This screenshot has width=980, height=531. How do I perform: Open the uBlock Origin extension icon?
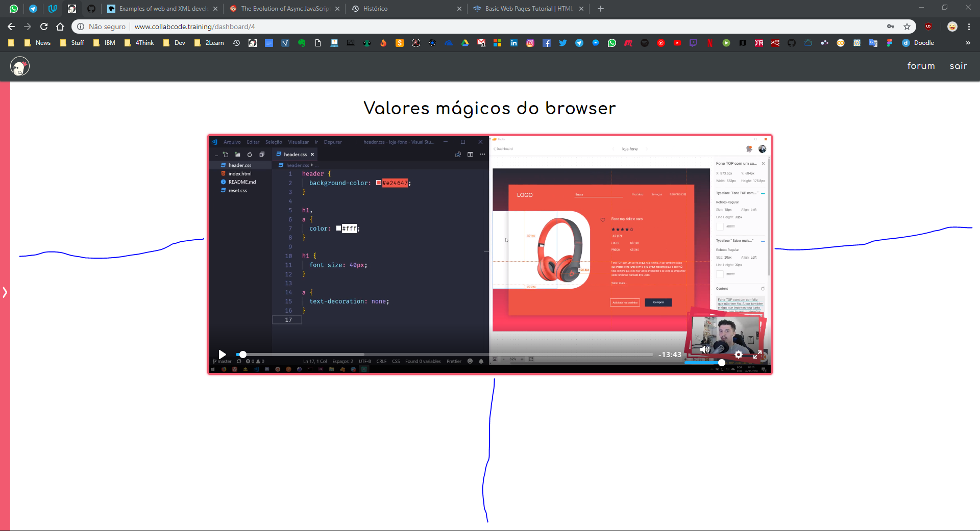(x=928, y=27)
